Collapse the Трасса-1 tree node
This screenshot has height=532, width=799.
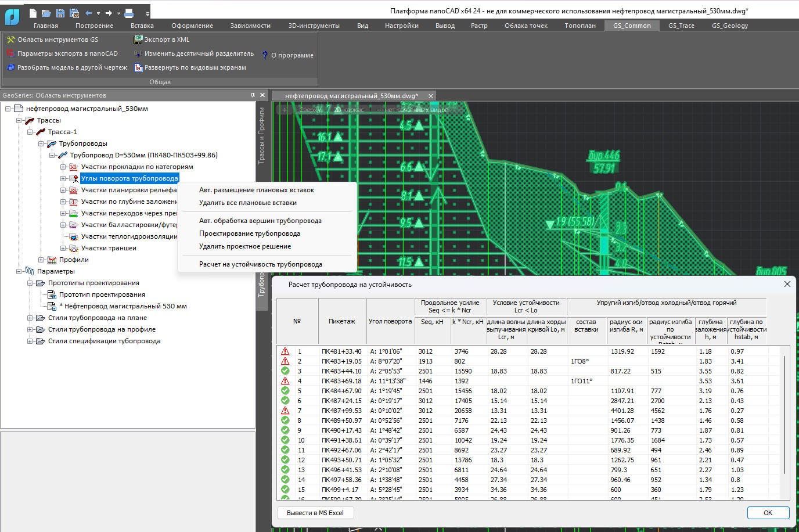[x=30, y=132]
